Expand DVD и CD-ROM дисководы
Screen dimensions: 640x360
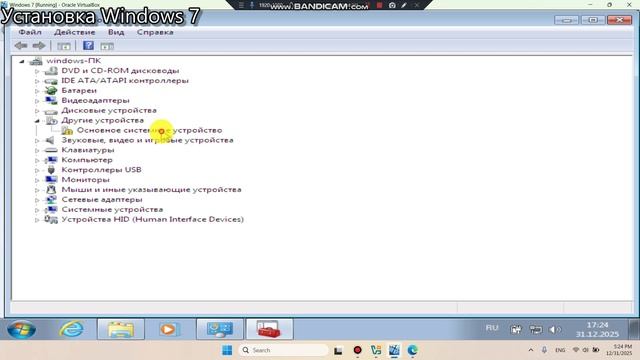coord(37,71)
